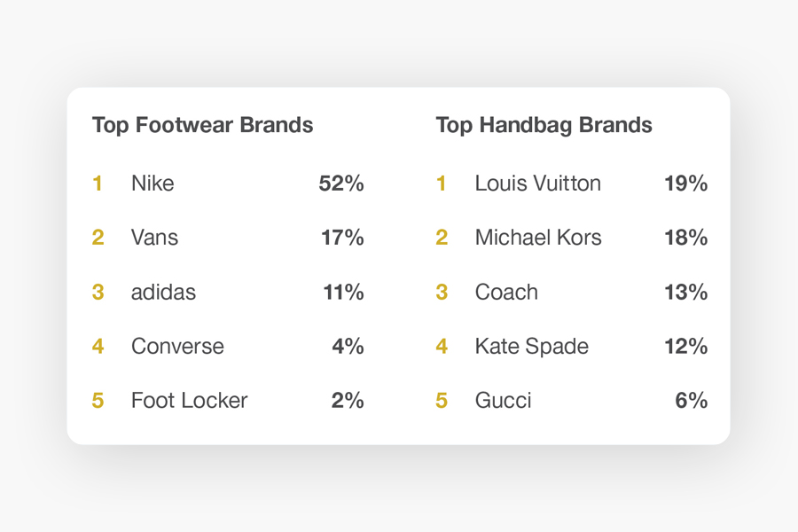This screenshot has width=798, height=532.
Task: Click the Top Handbag Brands heading
Action: tap(544, 125)
